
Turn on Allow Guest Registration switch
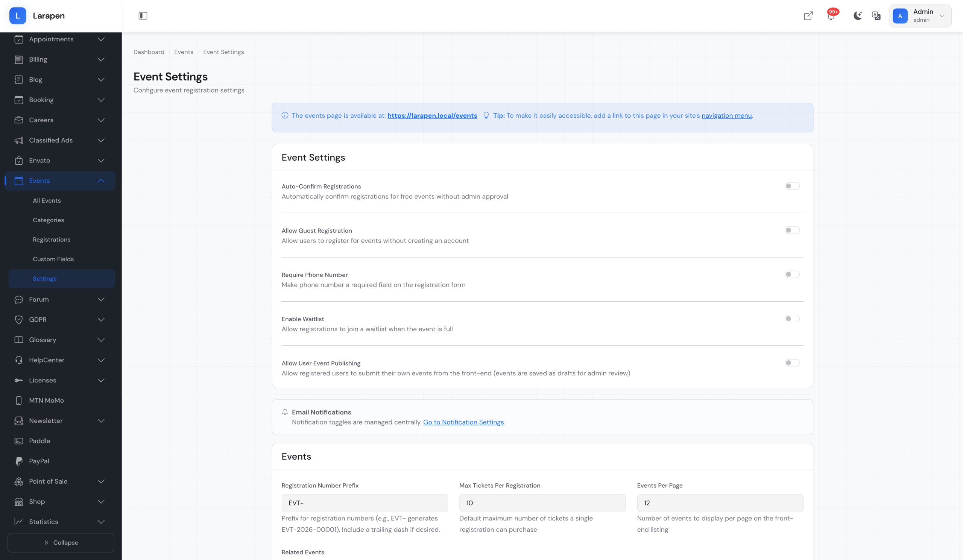(791, 230)
